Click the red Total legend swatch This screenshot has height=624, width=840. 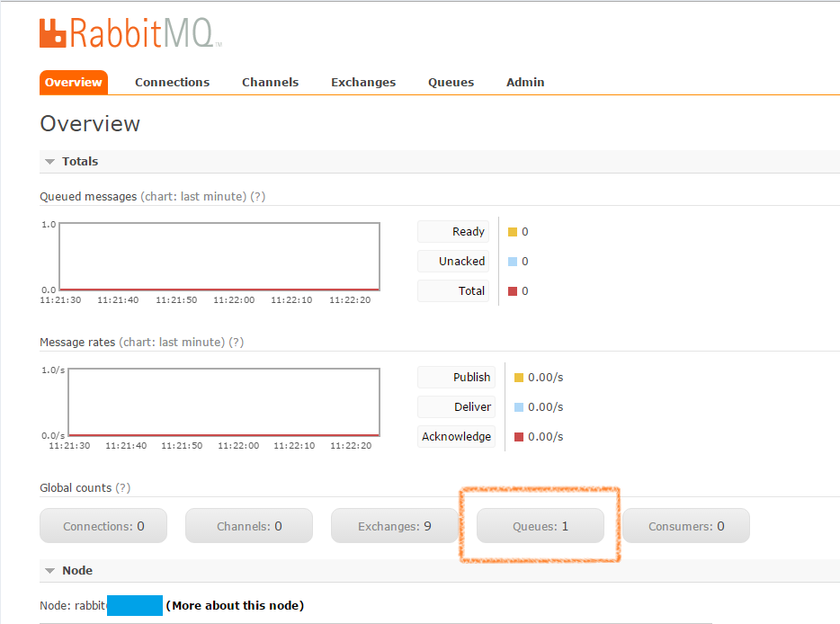[x=513, y=291]
